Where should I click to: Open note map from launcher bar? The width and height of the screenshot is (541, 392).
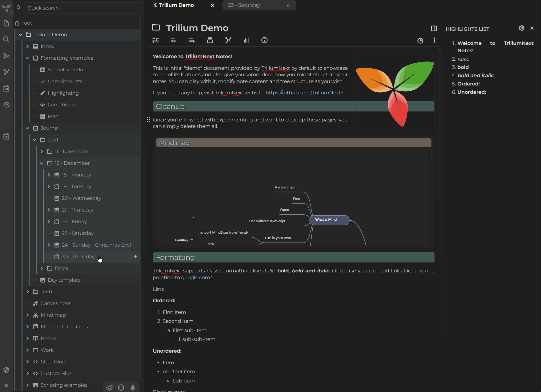6,72
